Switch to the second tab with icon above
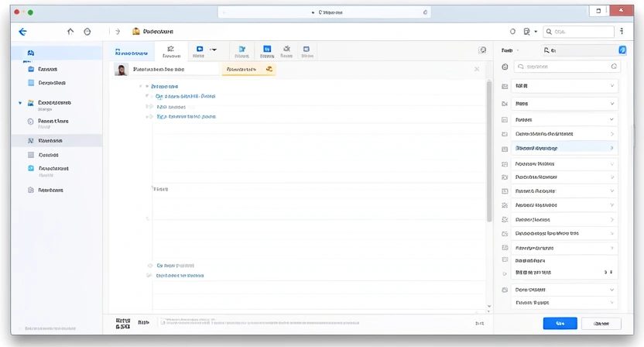644x347 pixels. coord(170,52)
